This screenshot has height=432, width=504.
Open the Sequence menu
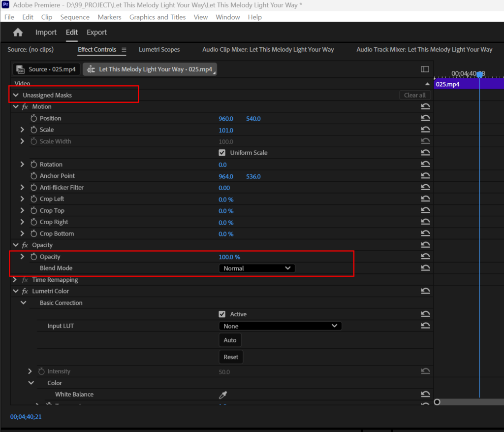[75, 17]
